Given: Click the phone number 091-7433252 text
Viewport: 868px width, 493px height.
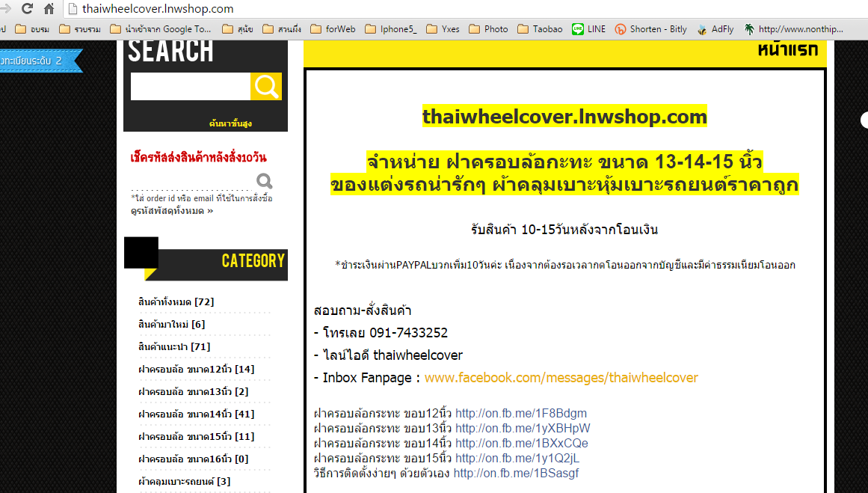Looking at the screenshot, I should [408, 333].
